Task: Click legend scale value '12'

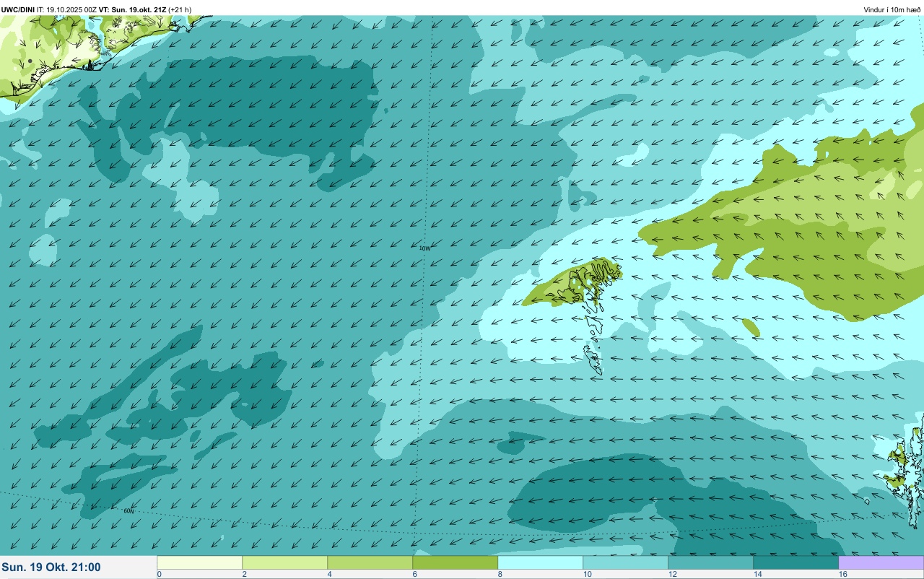Action: (673, 574)
